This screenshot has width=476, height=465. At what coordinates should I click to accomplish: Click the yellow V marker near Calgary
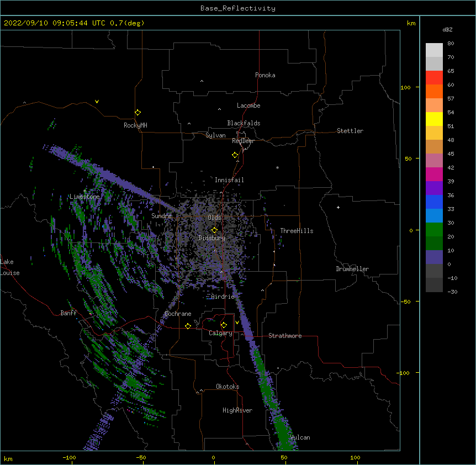(237, 323)
